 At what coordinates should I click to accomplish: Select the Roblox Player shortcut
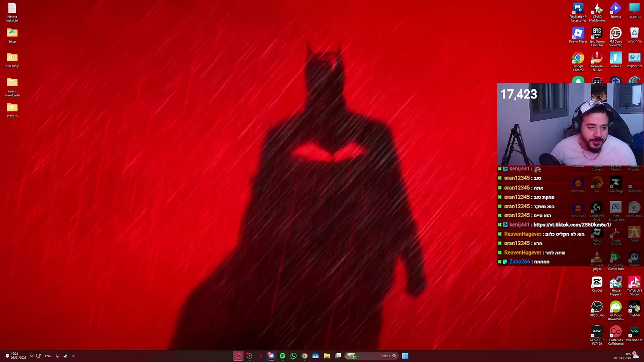578,36
